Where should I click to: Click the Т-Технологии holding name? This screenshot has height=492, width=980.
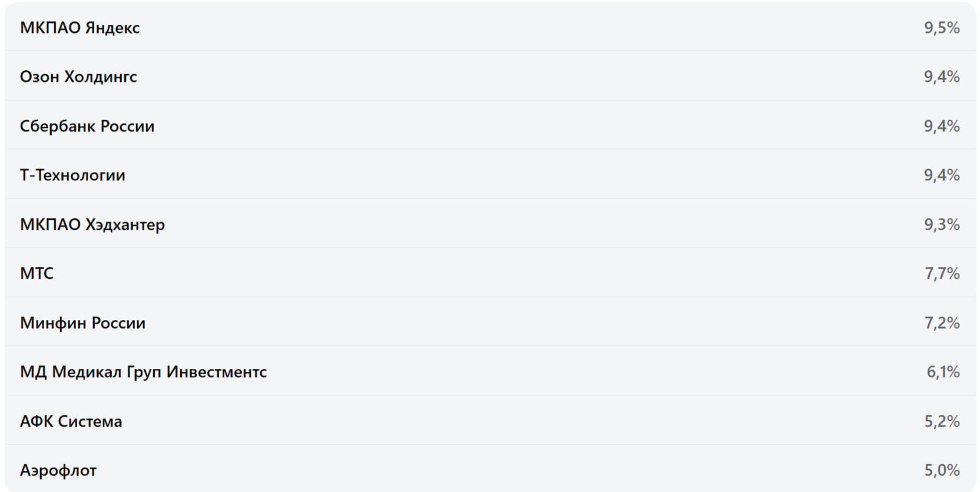point(72,175)
